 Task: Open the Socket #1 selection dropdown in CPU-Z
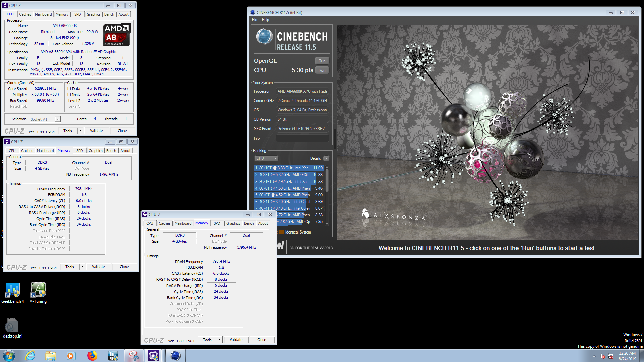tap(45, 119)
